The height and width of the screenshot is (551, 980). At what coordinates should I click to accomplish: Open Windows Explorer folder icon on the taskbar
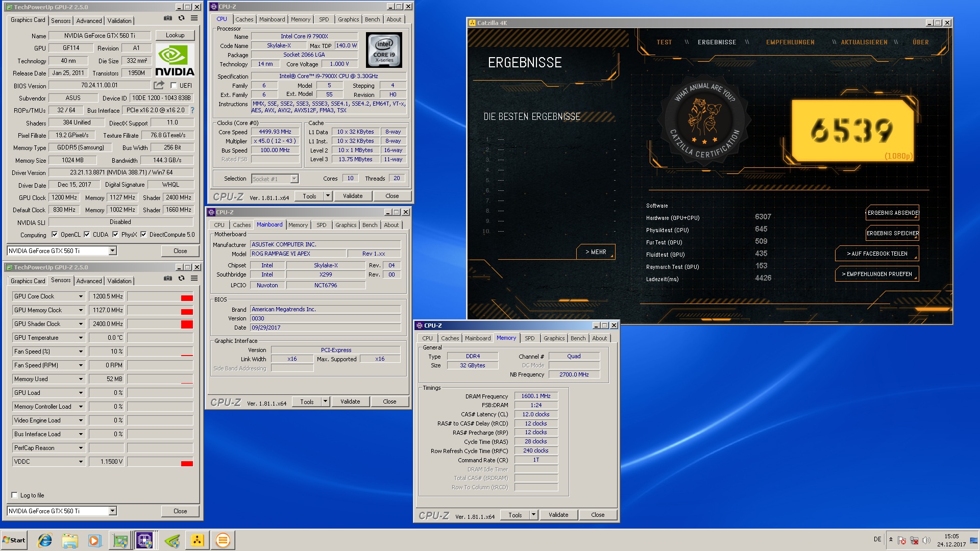pyautogui.click(x=70, y=540)
